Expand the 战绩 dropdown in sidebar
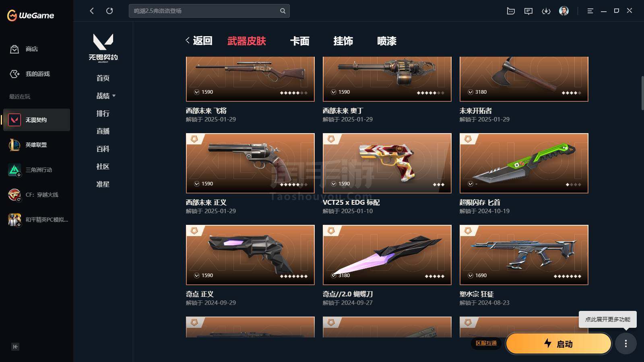 pos(106,96)
